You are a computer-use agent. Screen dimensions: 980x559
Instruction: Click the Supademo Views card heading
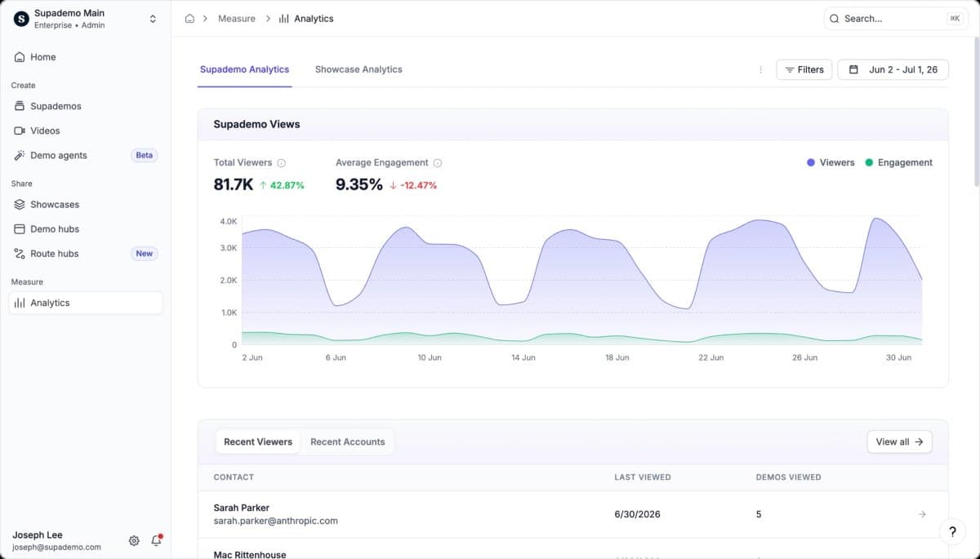[x=256, y=124]
